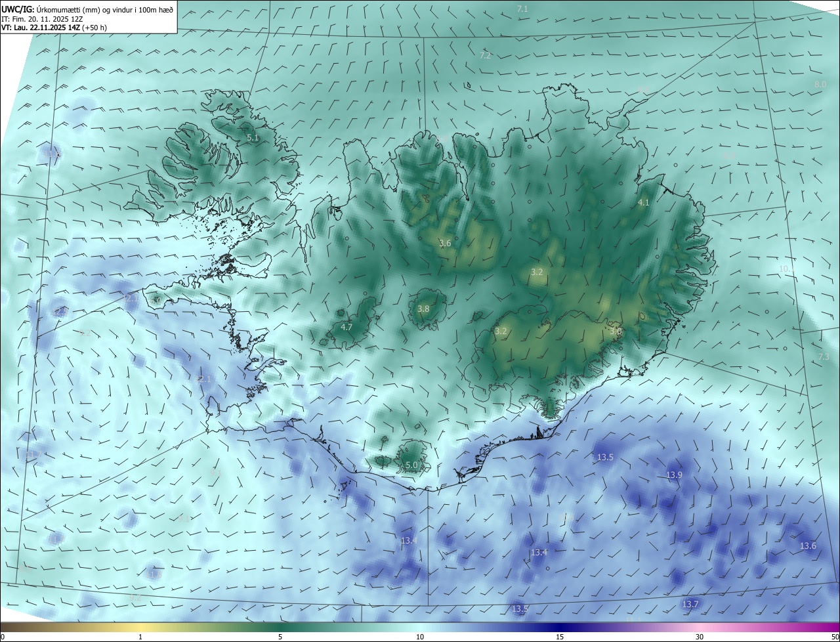Click the color bar tick label 1
Screen dimensions: 840x642
click(x=140, y=637)
